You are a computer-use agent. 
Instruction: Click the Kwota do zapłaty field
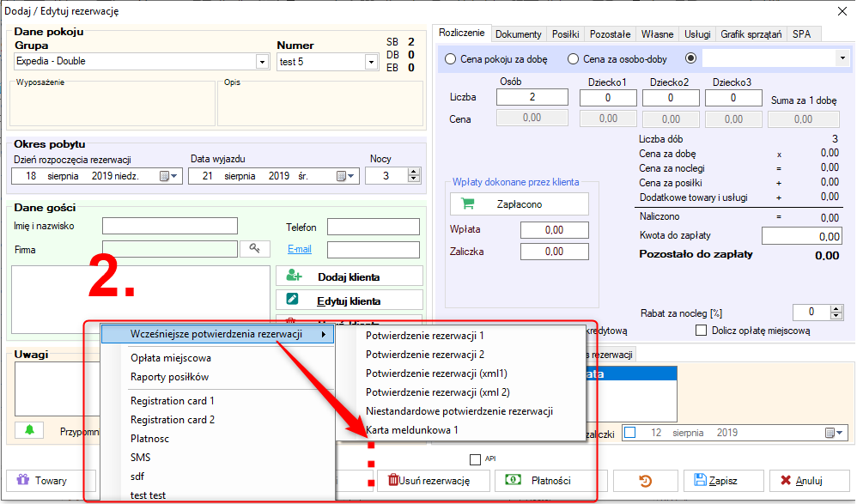801,236
